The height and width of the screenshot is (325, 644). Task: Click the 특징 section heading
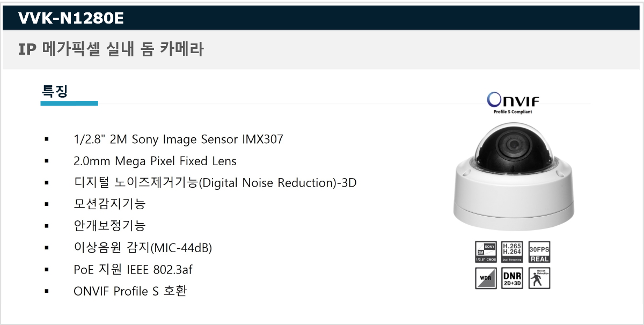click(x=55, y=90)
